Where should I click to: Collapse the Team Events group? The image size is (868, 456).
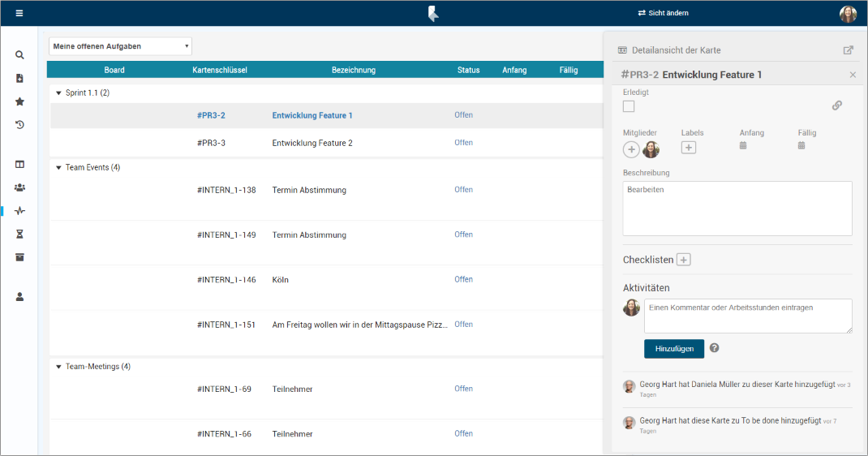pyautogui.click(x=58, y=168)
